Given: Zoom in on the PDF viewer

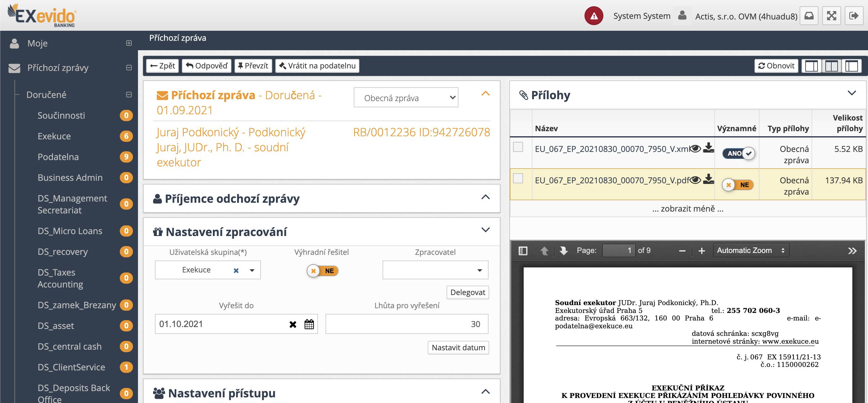Looking at the screenshot, I should point(701,251).
